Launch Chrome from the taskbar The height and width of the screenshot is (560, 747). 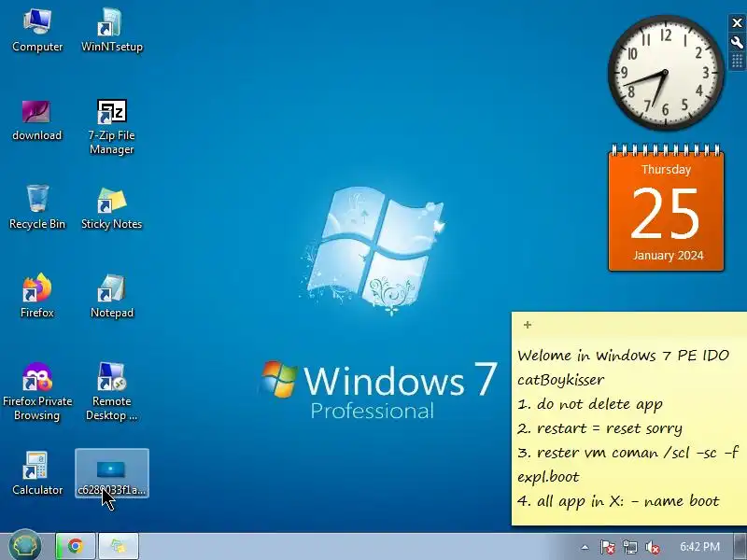click(76, 546)
